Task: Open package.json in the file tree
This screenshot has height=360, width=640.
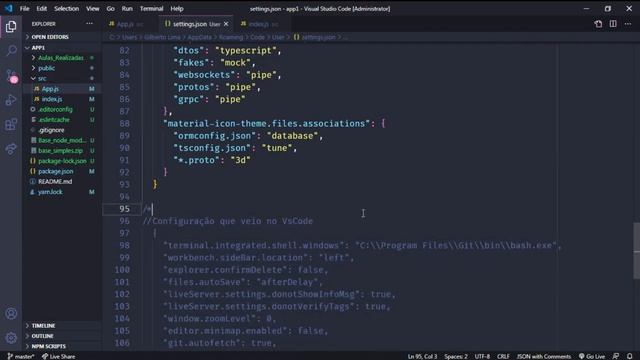Action: click(x=61, y=171)
